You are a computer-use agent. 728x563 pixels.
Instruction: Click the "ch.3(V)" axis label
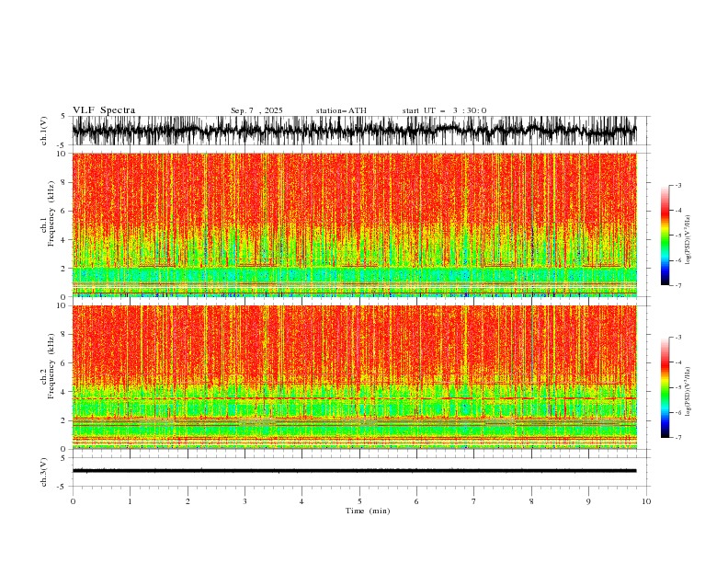click(44, 472)
